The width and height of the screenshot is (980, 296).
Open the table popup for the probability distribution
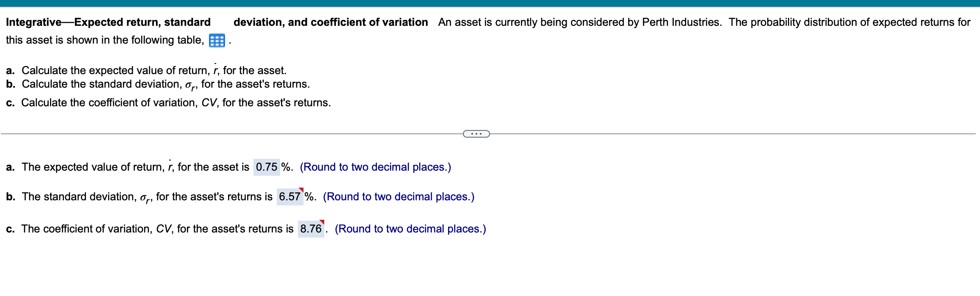click(x=217, y=40)
